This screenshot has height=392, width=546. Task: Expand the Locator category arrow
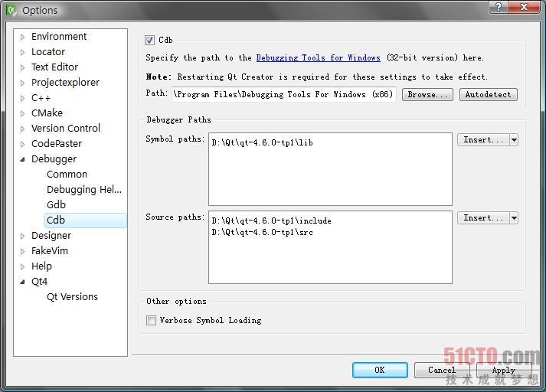pos(23,52)
